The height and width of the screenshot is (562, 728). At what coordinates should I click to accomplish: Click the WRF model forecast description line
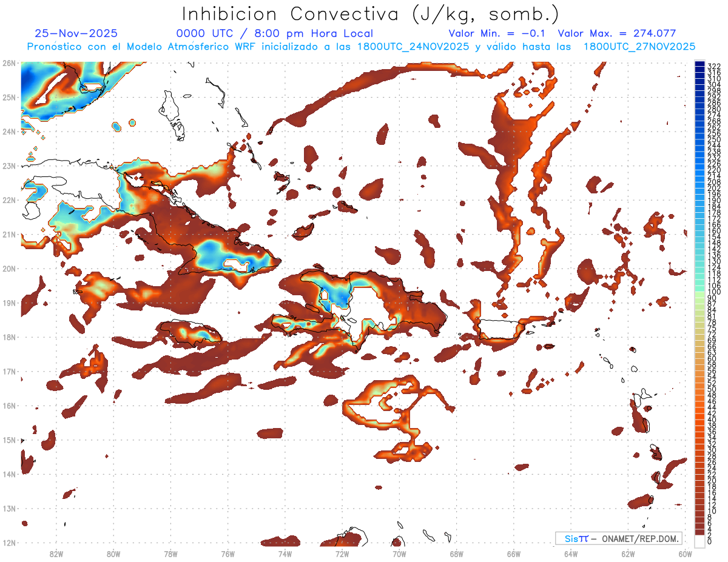click(x=361, y=47)
